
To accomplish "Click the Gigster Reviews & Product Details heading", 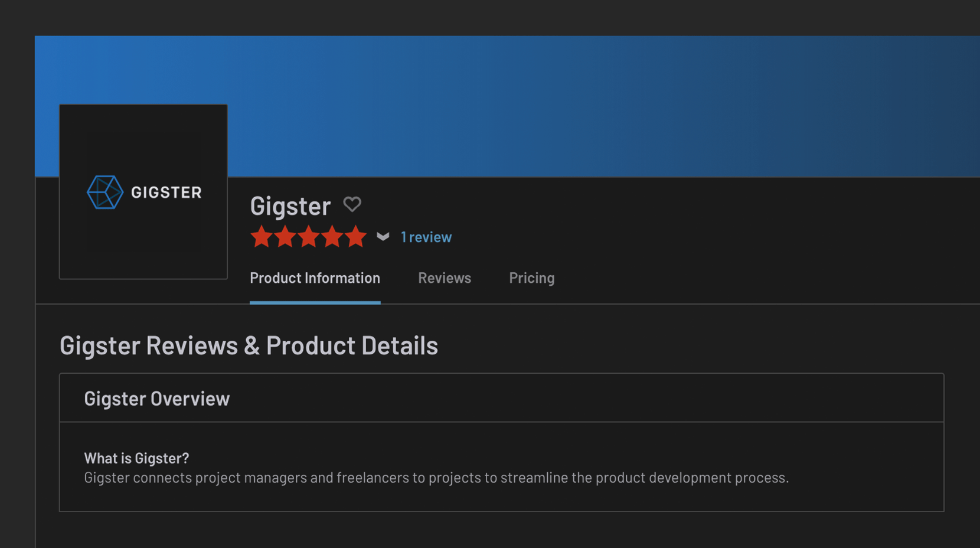I will tap(249, 345).
